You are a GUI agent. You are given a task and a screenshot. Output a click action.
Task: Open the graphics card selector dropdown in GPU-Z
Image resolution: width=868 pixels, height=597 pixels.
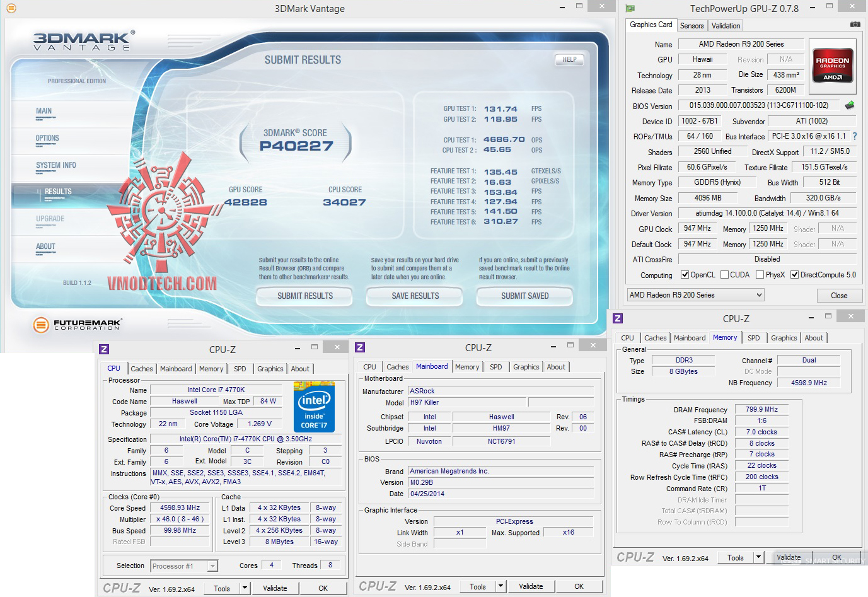pyautogui.click(x=695, y=295)
